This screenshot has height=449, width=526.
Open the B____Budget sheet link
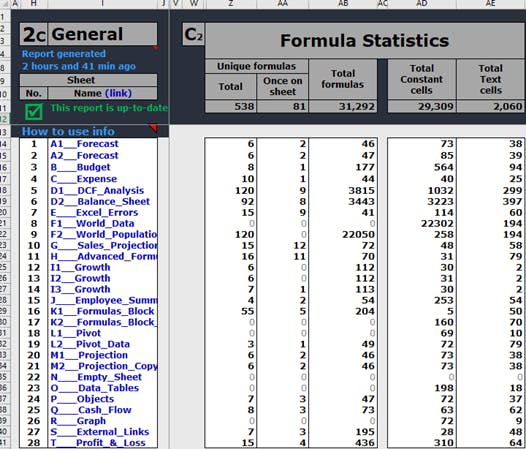coord(80,167)
